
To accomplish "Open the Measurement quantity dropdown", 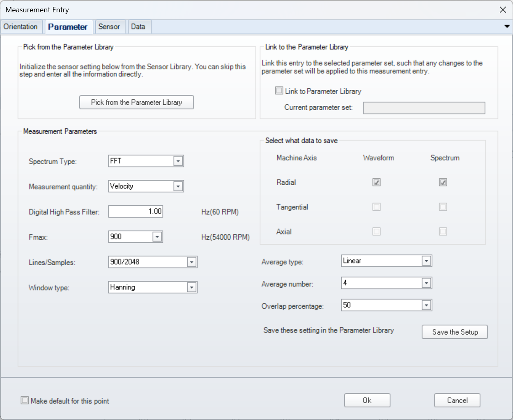I will click(178, 186).
